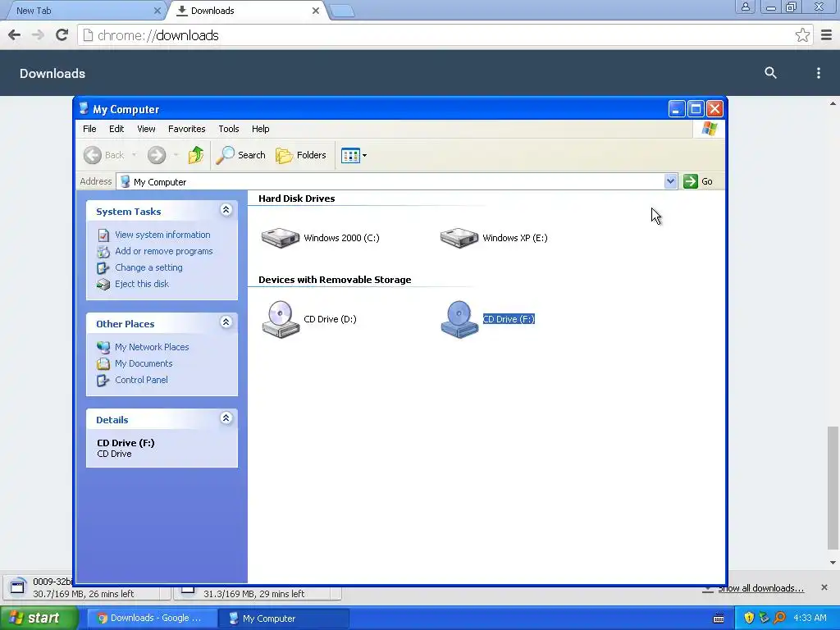
Task: Click the Add or remove programs icon
Action: coord(103,251)
